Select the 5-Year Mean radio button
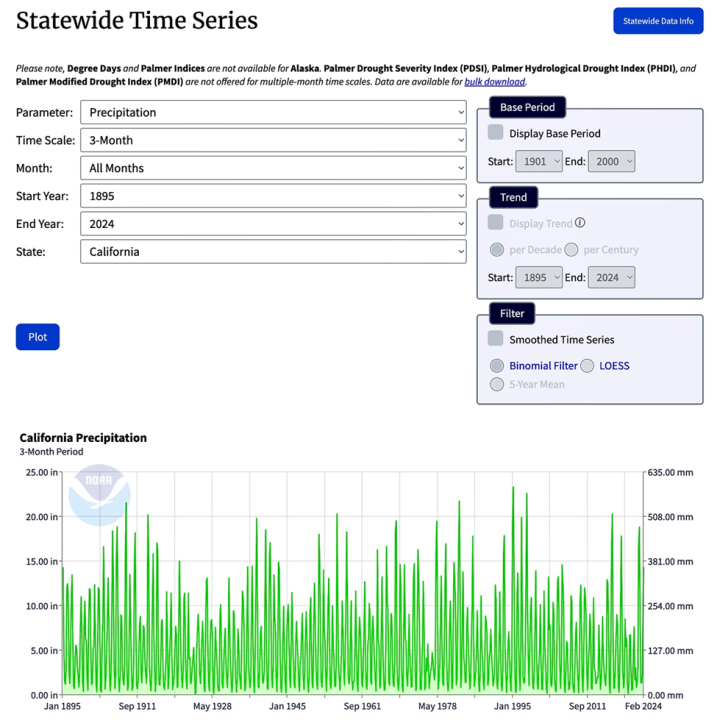This screenshot has height=720, width=717. point(497,384)
